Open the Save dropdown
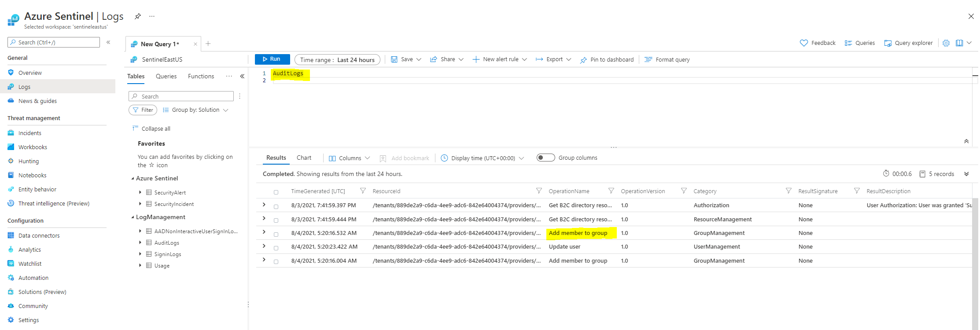The image size is (980, 330). [406, 59]
